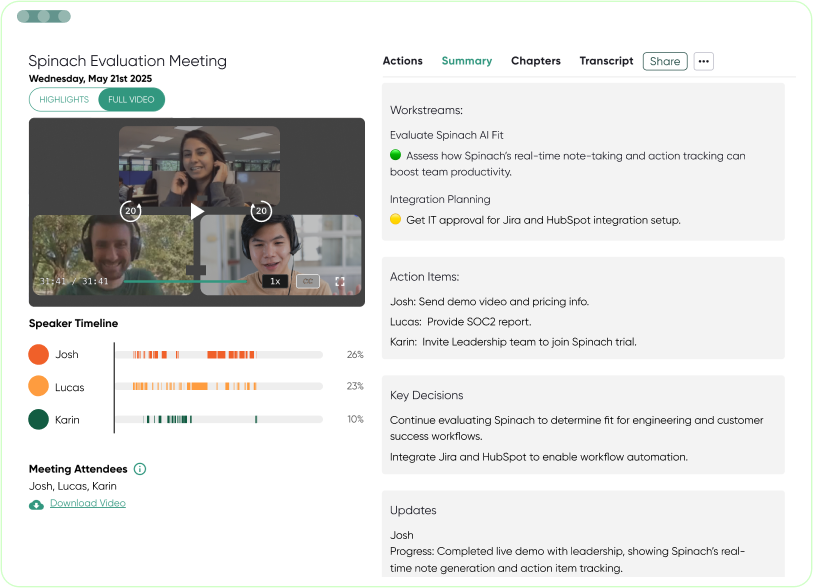Screen dimensions: 813x588
Task: Click the Meeting Attendees info icon
Action: click(140, 469)
